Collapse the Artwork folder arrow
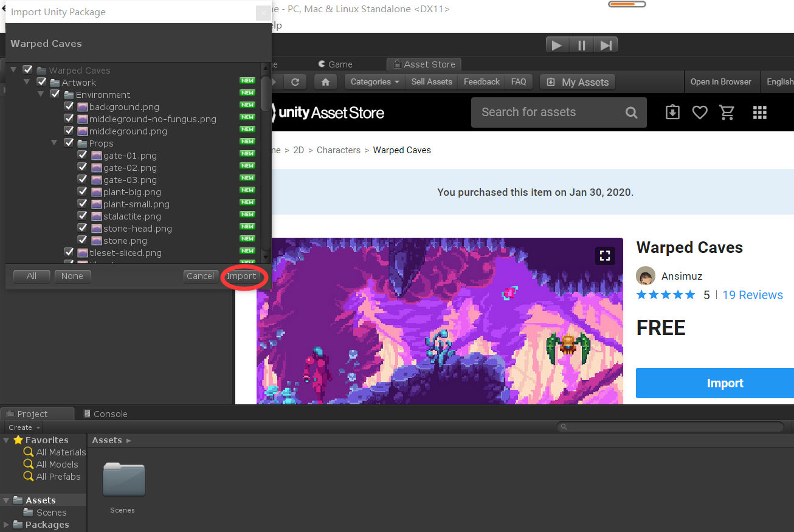The image size is (794, 532). pyautogui.click(x=27, y=82)
